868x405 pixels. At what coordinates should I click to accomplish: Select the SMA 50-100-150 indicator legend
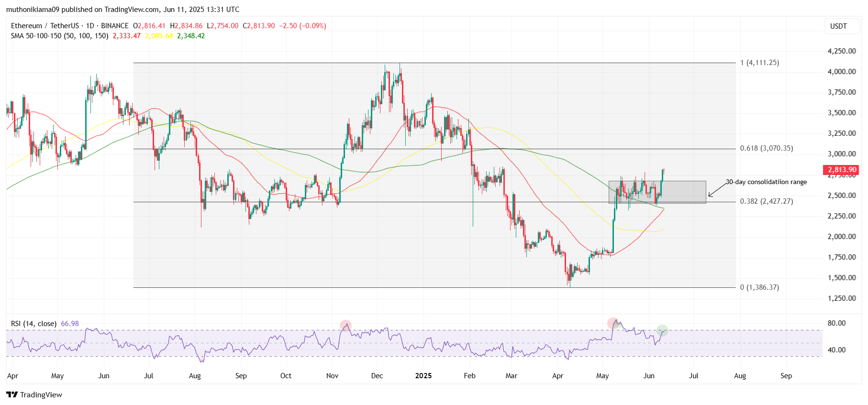tap(60, 36)
